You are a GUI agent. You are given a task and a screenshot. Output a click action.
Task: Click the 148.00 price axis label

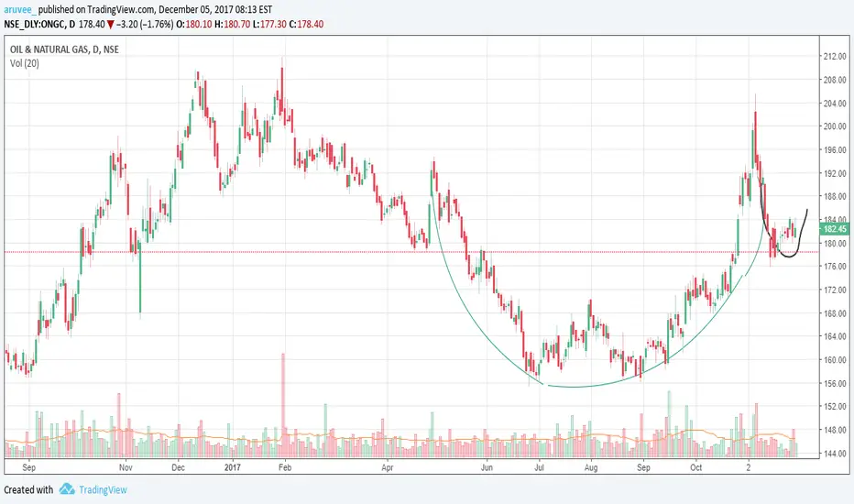click(835, 430)
